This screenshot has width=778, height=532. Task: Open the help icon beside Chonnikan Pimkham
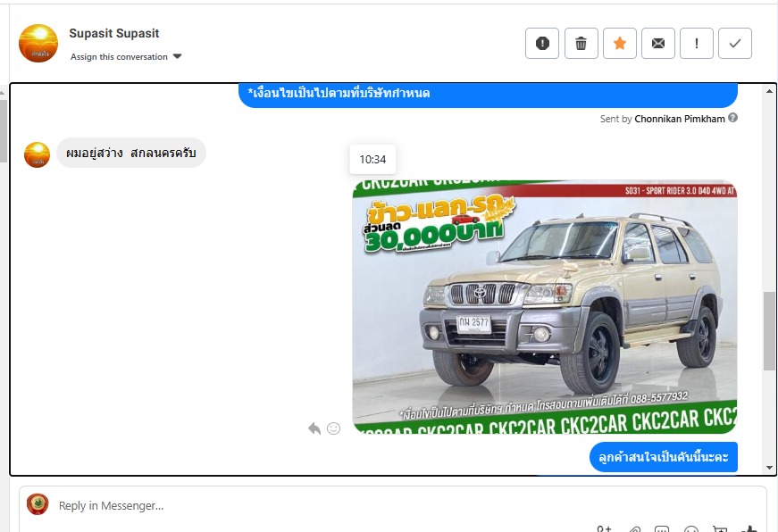(x=732, y=118)
